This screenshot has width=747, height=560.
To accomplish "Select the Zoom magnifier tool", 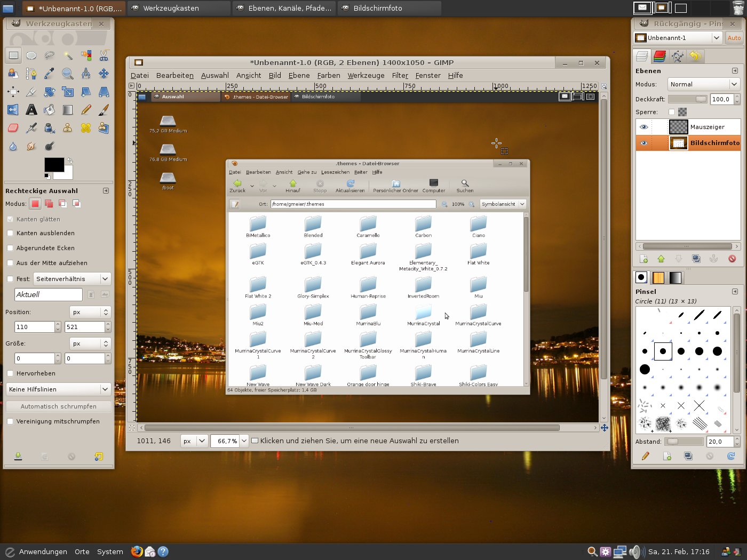I will click(x=68, y=73).
